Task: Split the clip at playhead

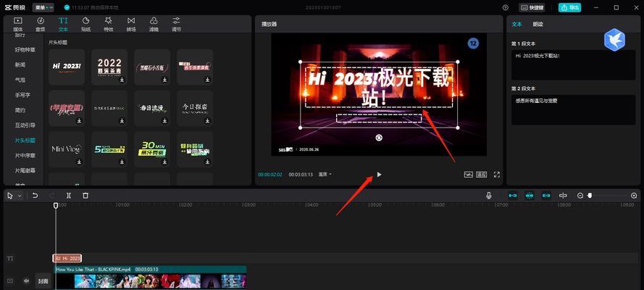Action: coord(69,196)
